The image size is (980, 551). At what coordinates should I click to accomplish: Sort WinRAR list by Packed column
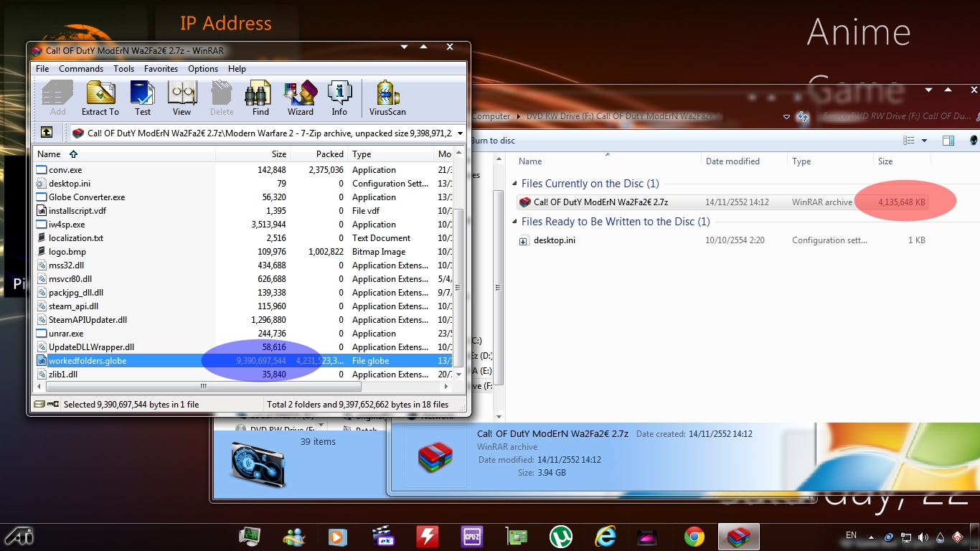point(319,154)
